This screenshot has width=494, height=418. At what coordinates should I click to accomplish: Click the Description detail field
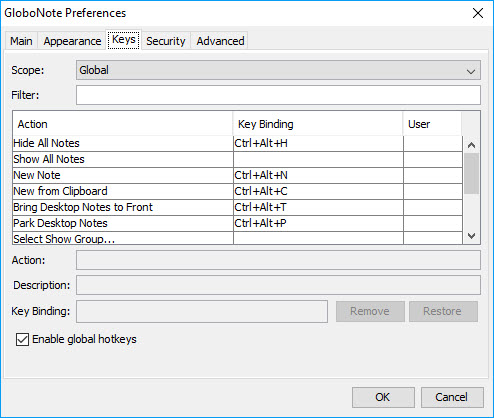(x=278, y=285)
